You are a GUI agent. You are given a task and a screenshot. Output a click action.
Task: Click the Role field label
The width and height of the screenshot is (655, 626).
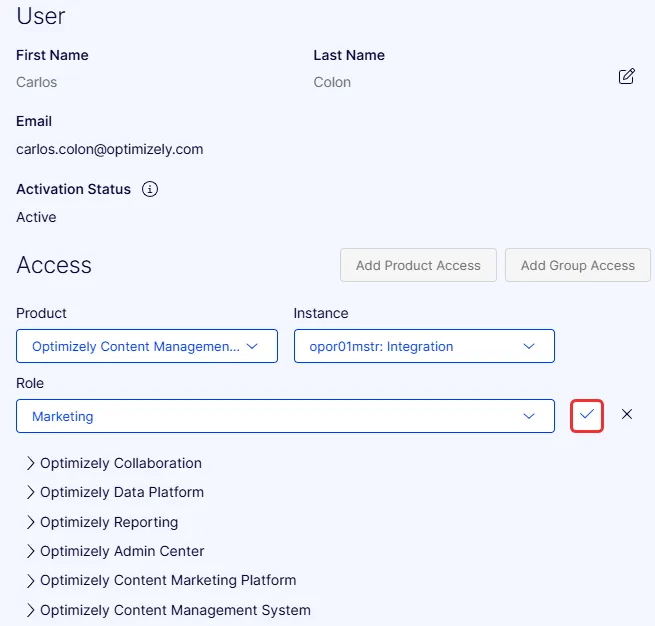pyautogui.click(x=30, y=383)
